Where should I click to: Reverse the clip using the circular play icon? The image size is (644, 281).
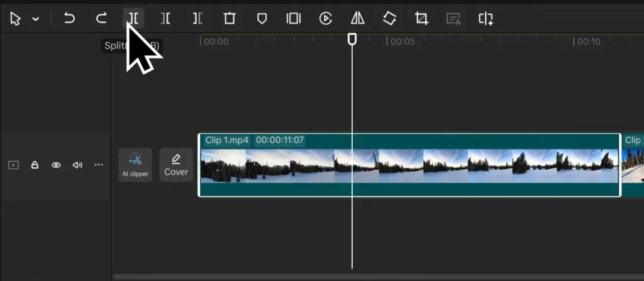coord(326,18)
